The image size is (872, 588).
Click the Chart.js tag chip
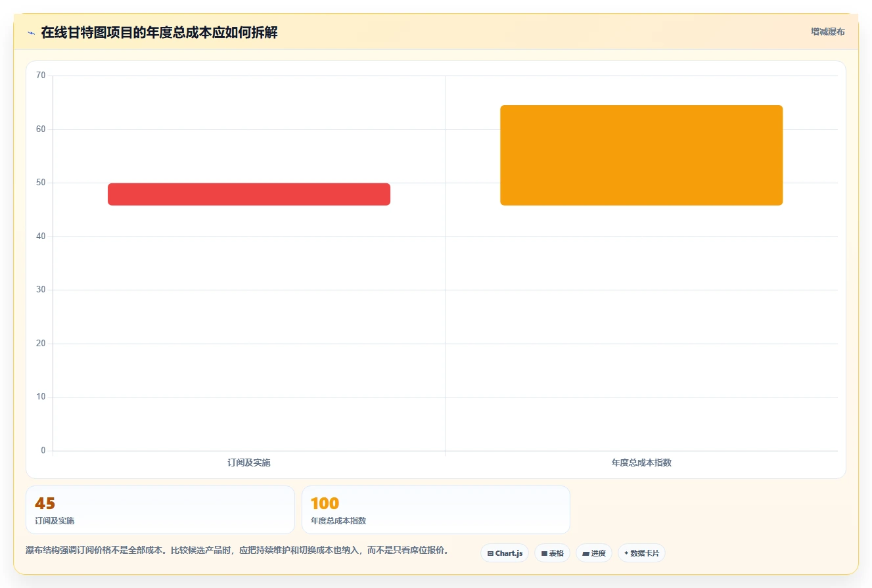[505, 553]
